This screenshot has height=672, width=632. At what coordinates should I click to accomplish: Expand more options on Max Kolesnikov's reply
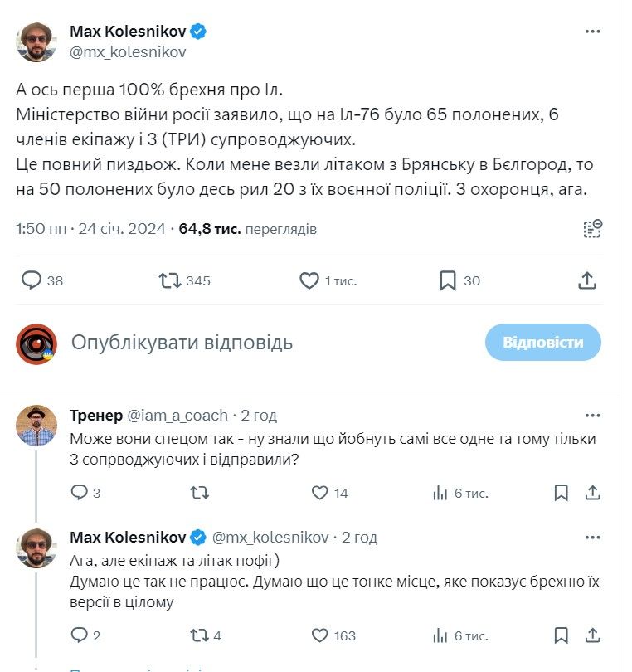pyautogui.click(x=592, y=537)
